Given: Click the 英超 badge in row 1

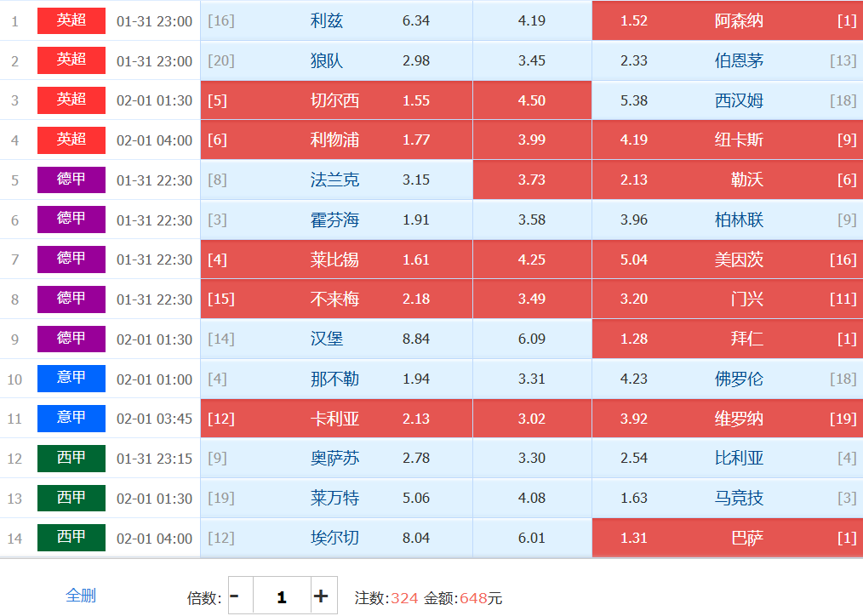Looking at the screenshot, I should tap(71, 20).
